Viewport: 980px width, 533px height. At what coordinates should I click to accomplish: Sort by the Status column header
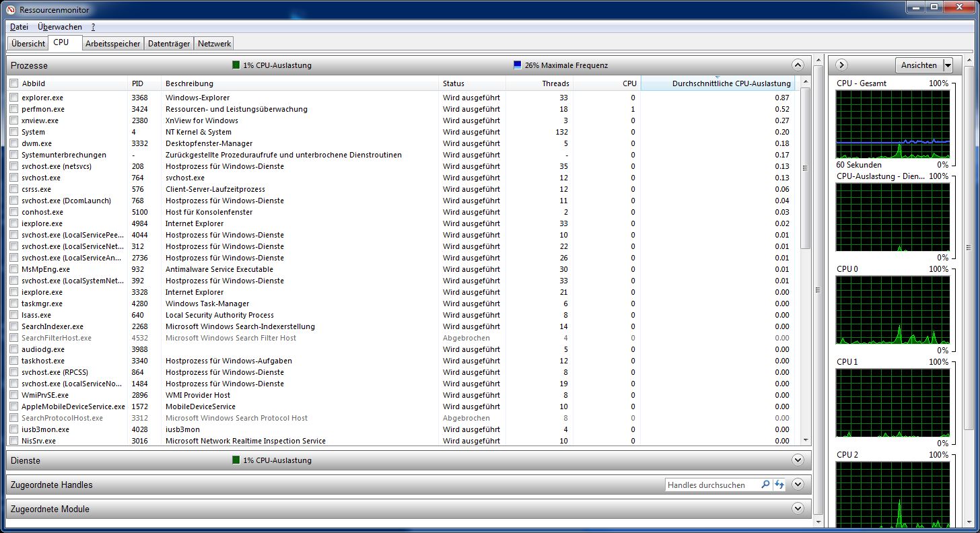click(x=472, y=83)
